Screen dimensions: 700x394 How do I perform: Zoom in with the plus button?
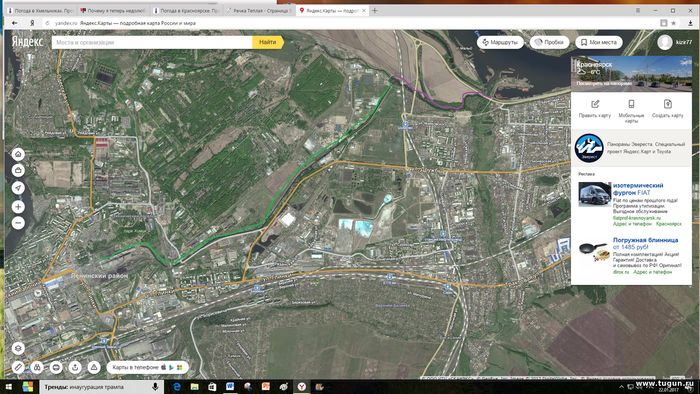18,207
